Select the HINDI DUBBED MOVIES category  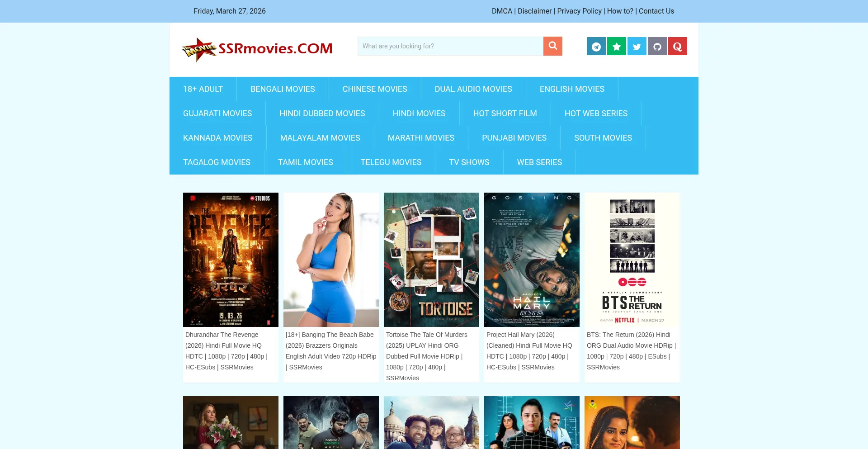322,113
